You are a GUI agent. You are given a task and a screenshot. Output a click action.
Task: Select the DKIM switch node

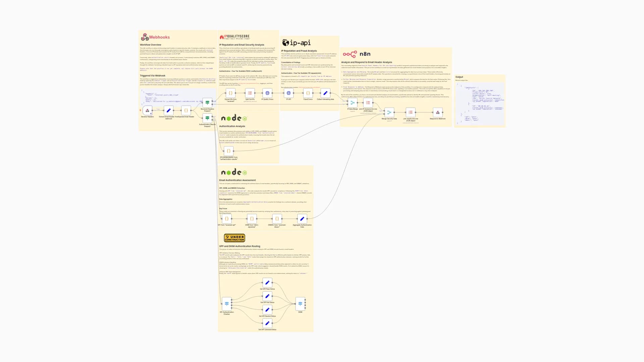click(300, 304)
